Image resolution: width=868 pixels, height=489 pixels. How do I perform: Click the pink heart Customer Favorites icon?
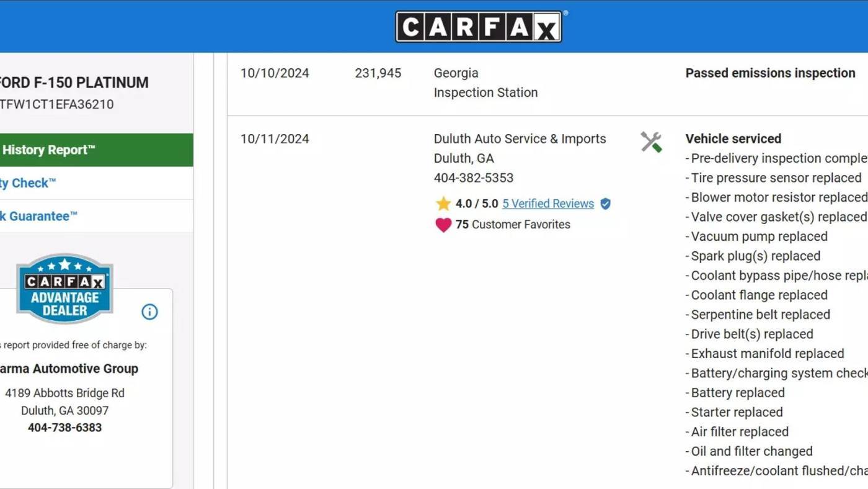pyautogui.click(x=443, y=225)
